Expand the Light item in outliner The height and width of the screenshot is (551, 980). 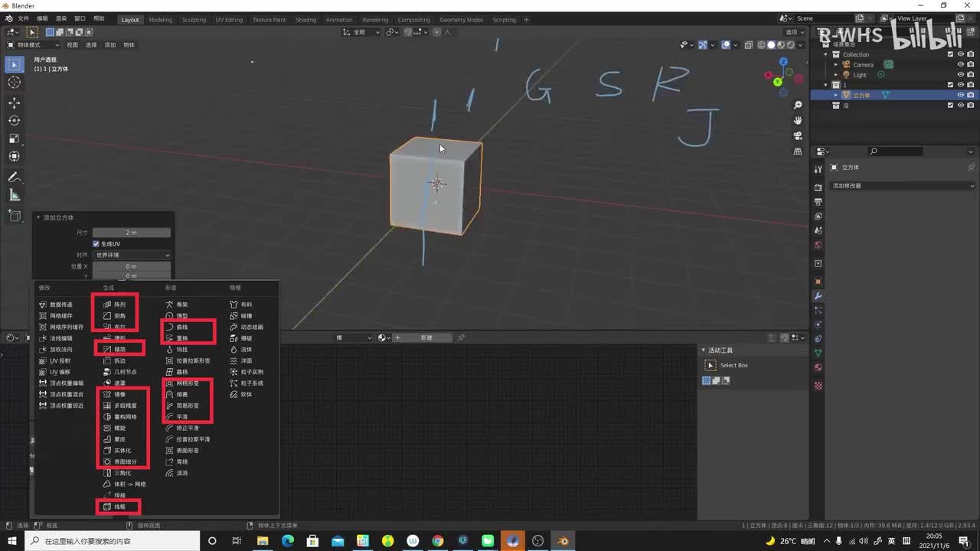(x=837, y=75)
